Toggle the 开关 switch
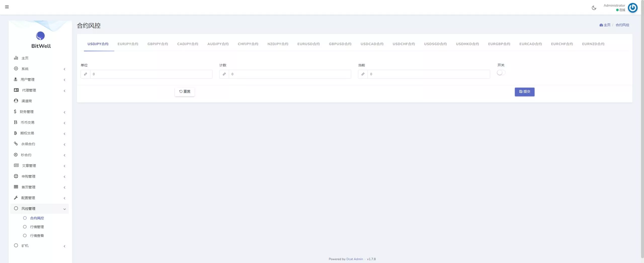644x263 pixels. pos(501,73)
